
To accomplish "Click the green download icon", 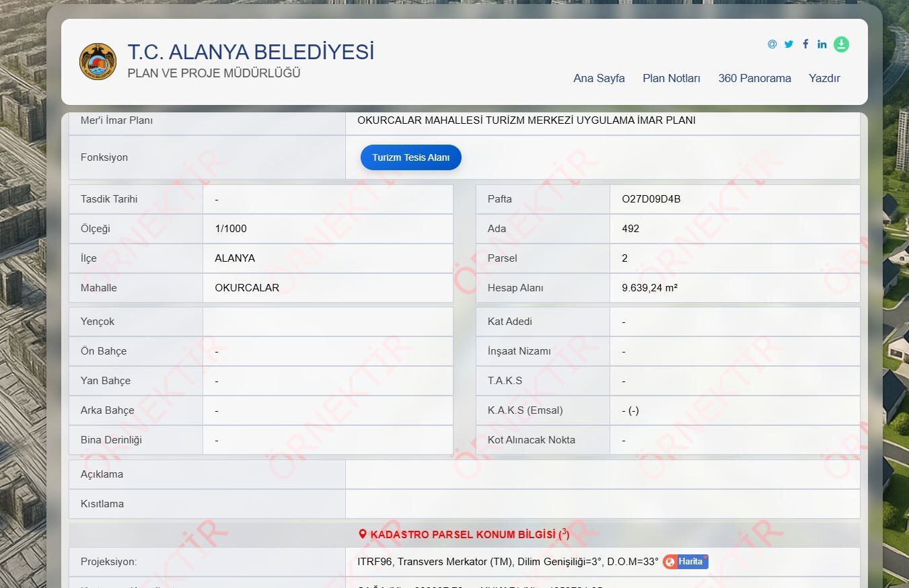I will pos(841,44).
